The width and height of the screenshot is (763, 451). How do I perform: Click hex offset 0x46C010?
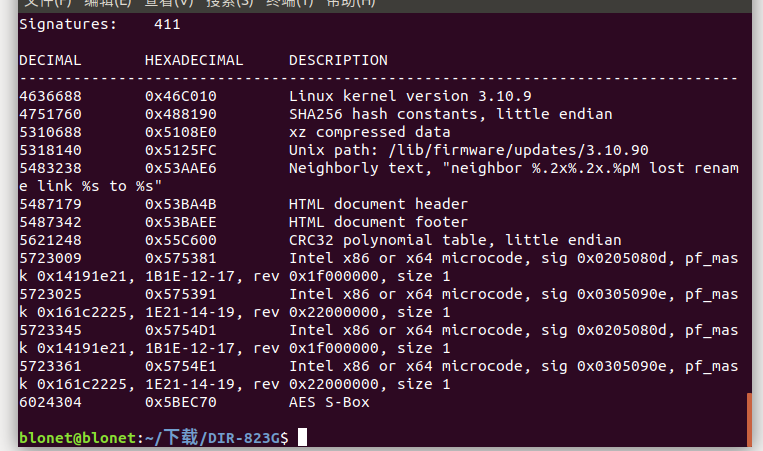tap(181, 96)
